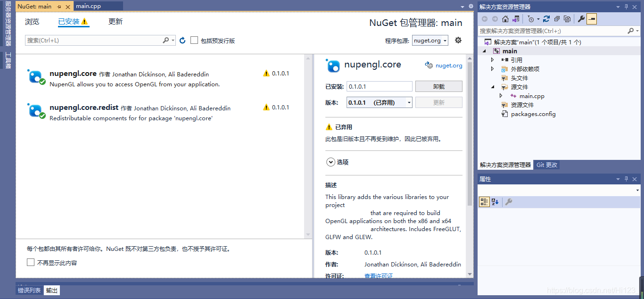Open the Git Changes (Git 更改) tab

[547, 165]
